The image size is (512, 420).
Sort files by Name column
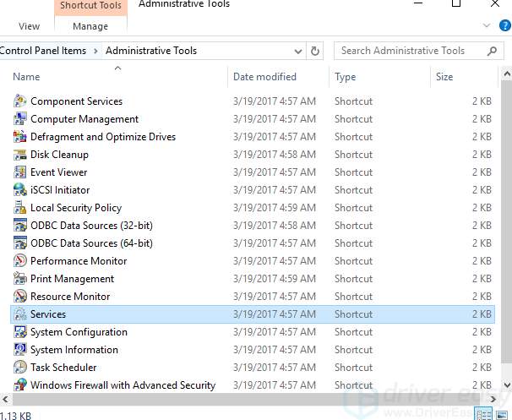pos(26,77)
